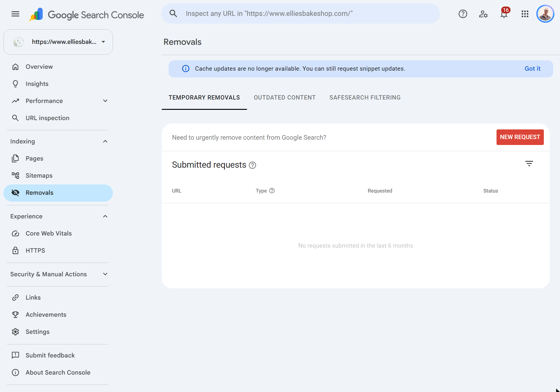Expand the Performance section chevron
The width and height of the screenshot is (560, 392).
(x=105, y=101)
